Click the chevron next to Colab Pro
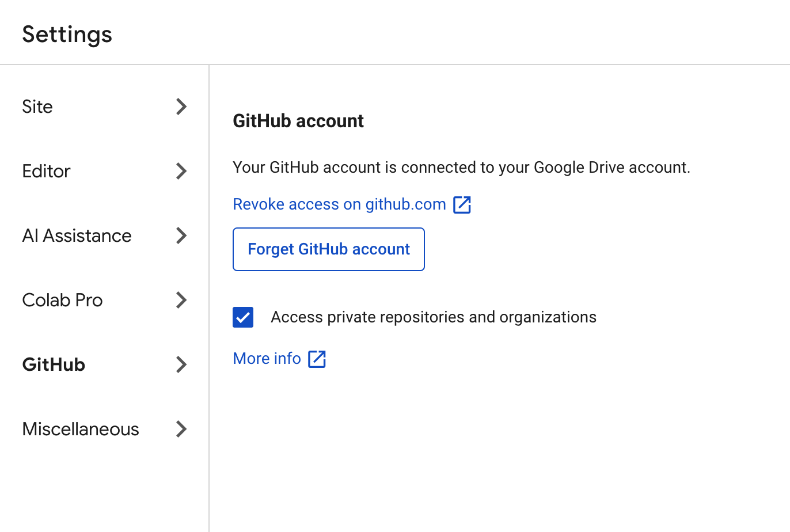The height and width of the screenshot is (532, 790). click(181, 300)
